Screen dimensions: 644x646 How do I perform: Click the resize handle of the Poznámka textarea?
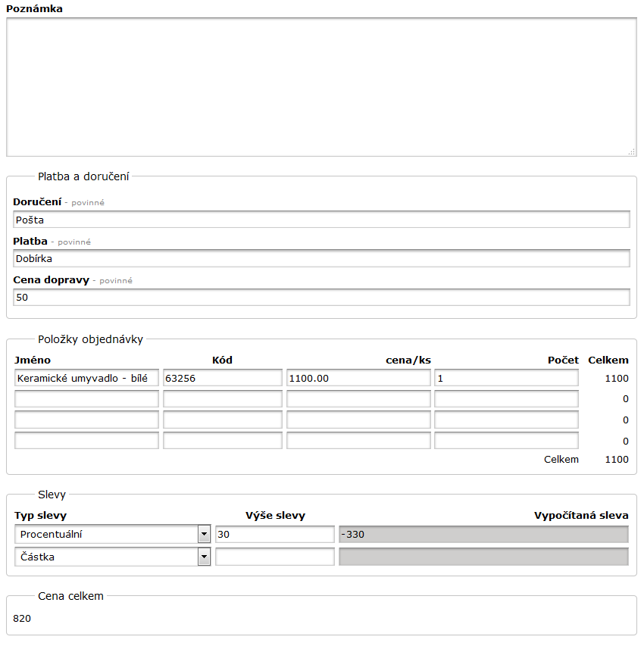[631, 151]
